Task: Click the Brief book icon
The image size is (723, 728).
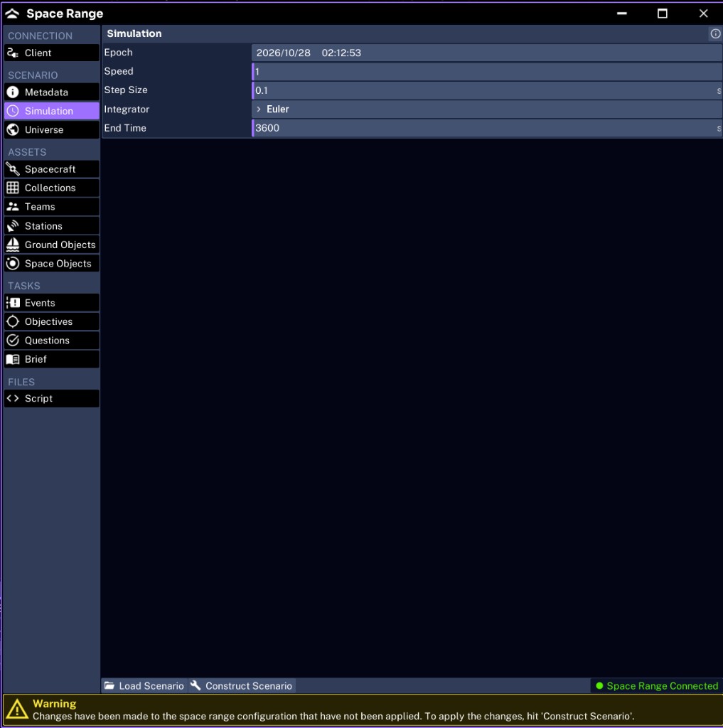Action: click(x=13, y=359)
